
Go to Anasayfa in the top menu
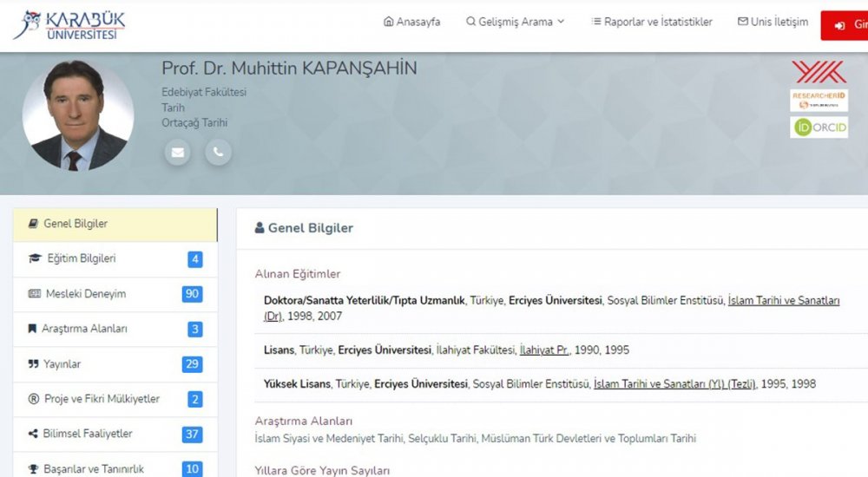click(x=411, y=22)
